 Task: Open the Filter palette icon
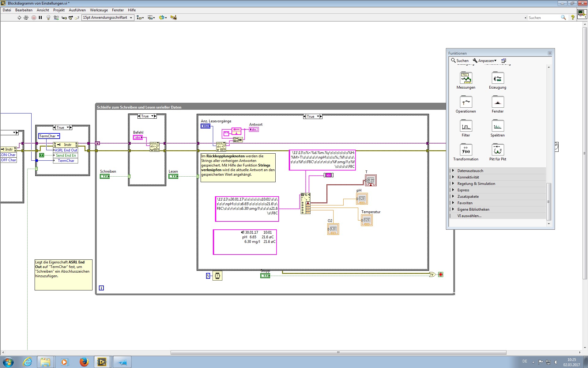[x=466, y=126]
